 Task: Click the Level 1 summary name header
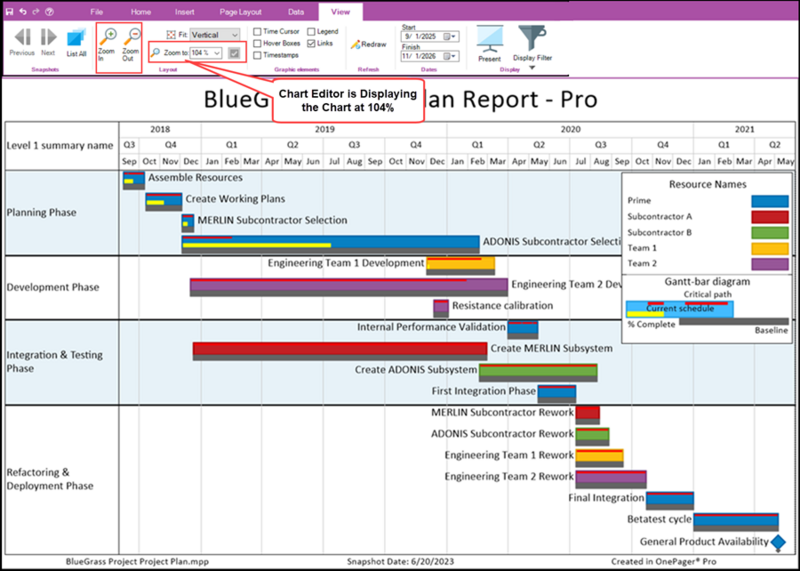pos(60,145)
